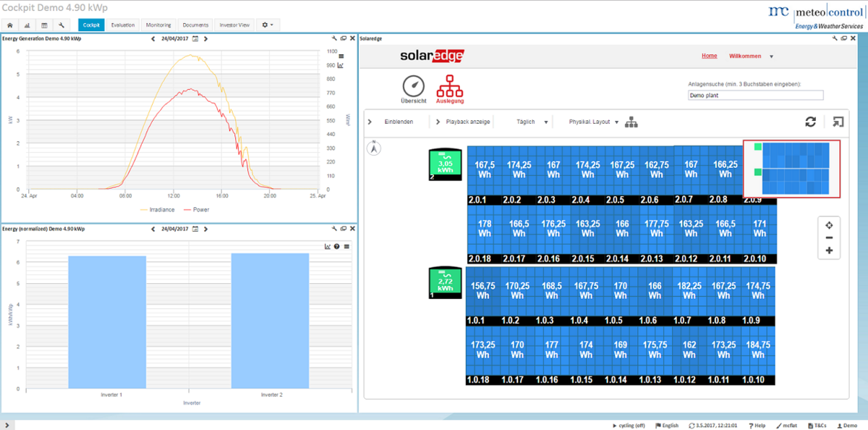Click the wrench tool icon in the toolbar
Viewport: 868px width, 430px height.
coord(62,24)
